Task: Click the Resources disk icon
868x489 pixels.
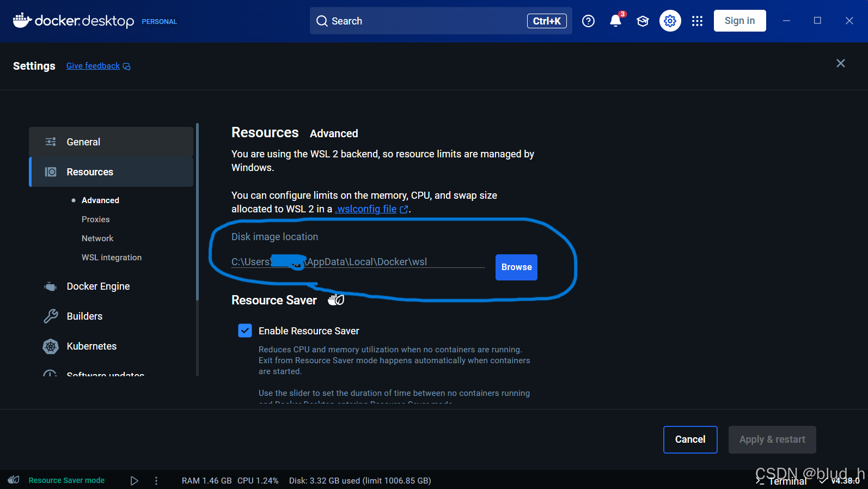Action: (51, 172)
